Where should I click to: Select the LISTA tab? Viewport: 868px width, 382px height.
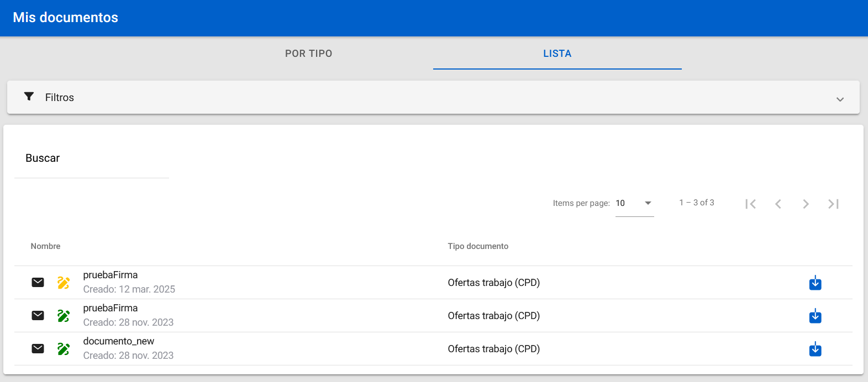[557, 54]
